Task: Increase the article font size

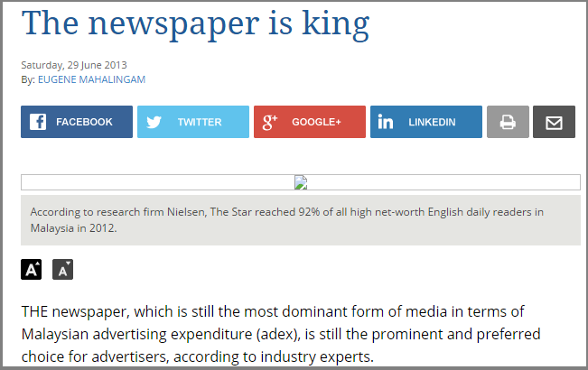Action: tap(31, 269)
